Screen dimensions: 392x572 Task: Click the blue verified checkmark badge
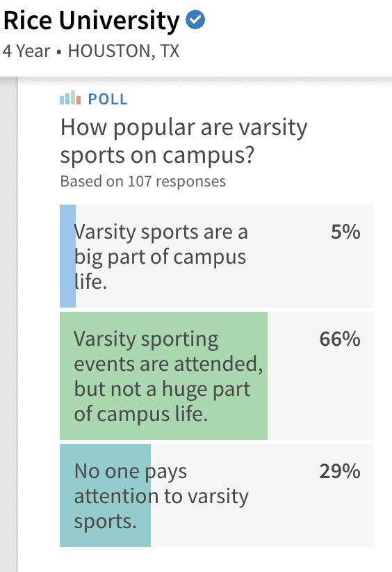195,20
